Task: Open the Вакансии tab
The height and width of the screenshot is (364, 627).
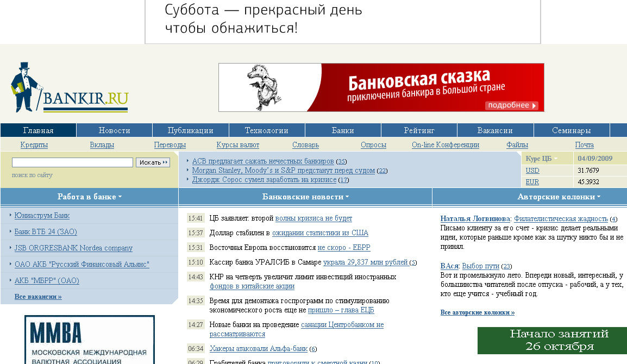Action: tap(495, 130)
